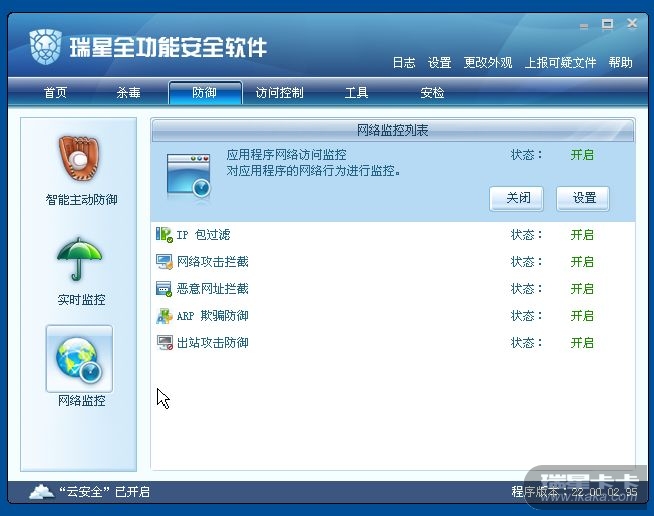Viewport: 654px width, 516px height.
Task: Select 网络监控 globe icon
Action: click(79, 359)
